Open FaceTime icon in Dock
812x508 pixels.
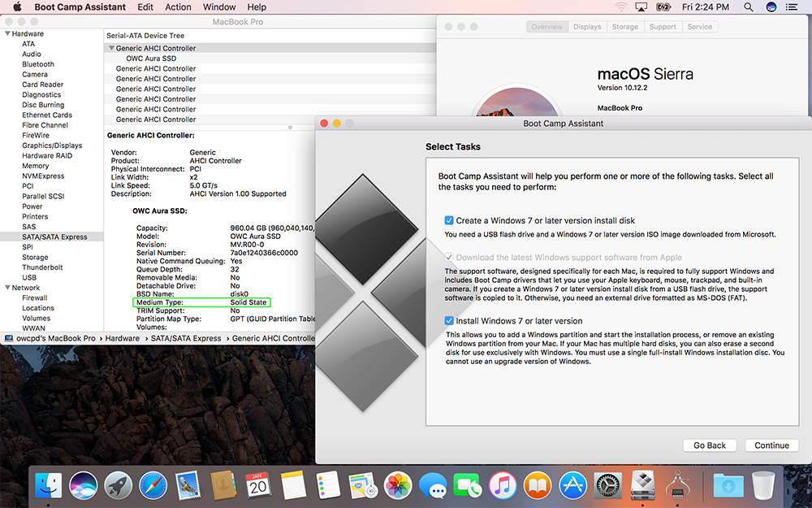[468, 486]
